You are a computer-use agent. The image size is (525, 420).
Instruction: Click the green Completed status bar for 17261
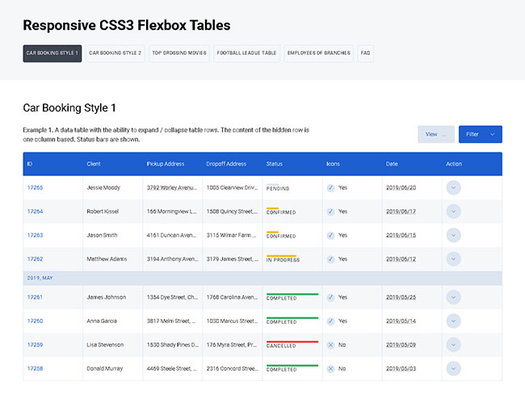click(292, 295)
